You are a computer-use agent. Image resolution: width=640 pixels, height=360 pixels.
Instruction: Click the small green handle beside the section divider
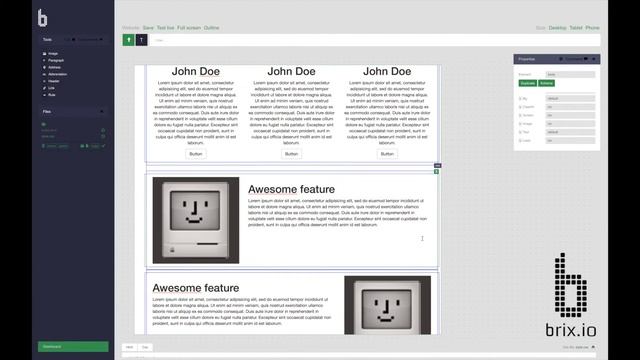click(x=436, y=172)
